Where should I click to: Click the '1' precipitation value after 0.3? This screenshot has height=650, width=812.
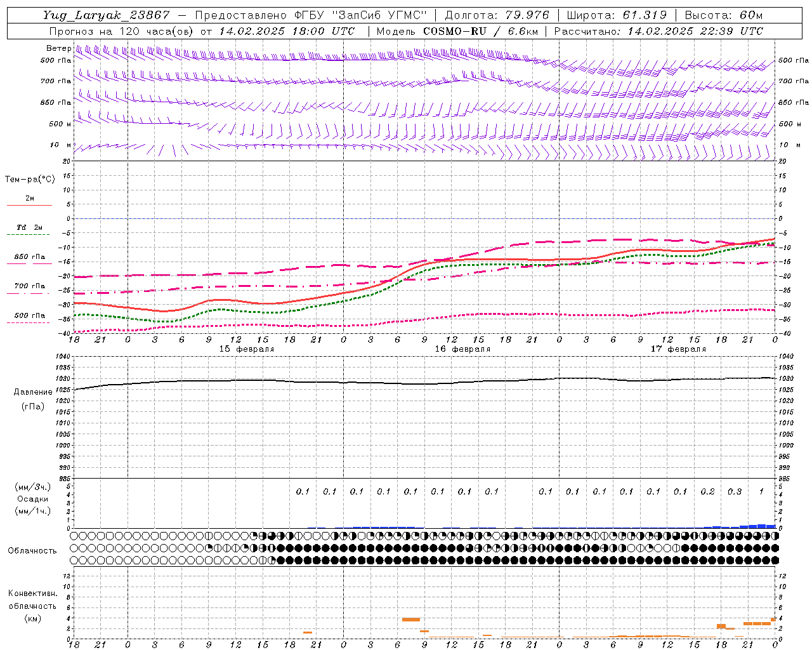coord(761,491)
